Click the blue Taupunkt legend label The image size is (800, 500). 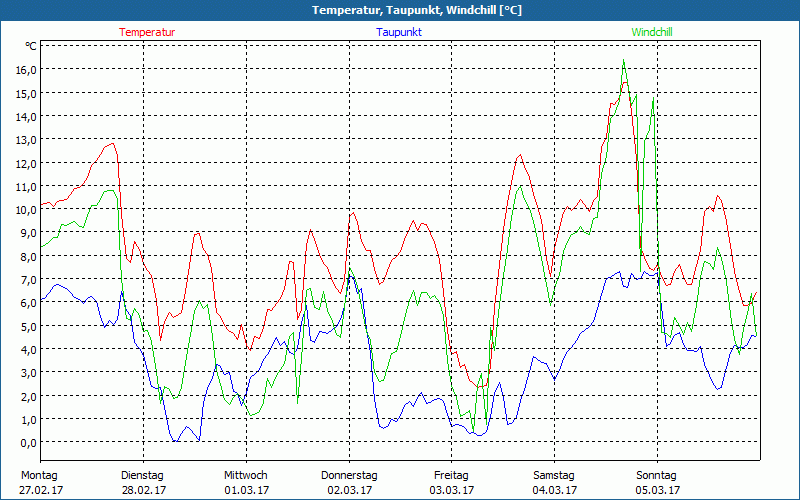[398, 32]
